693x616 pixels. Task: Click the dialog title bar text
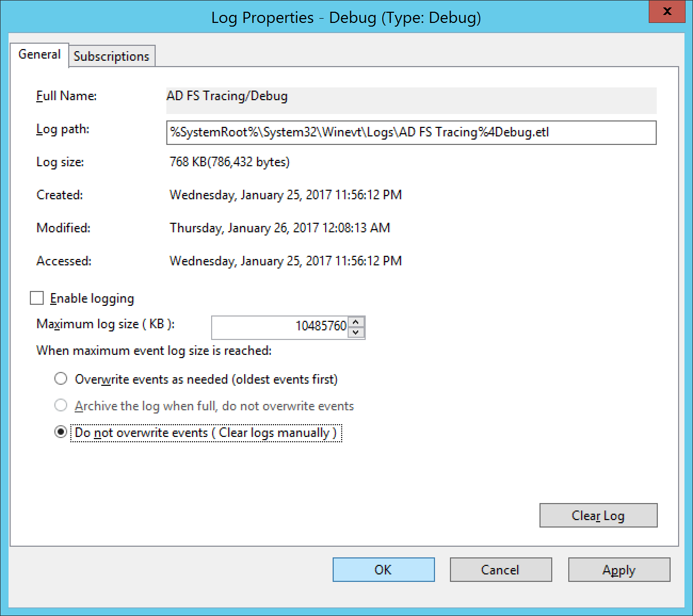(346, 18)
